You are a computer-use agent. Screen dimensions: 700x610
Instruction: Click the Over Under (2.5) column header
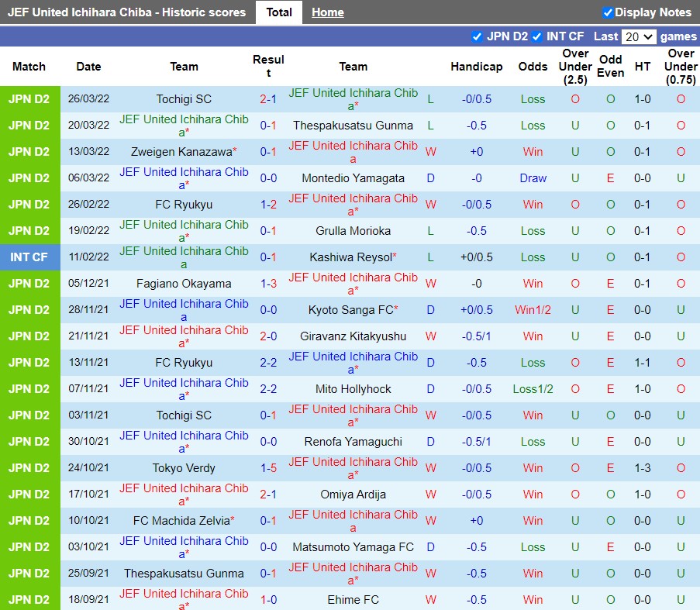pyautogui.click(x=575, y=67)
